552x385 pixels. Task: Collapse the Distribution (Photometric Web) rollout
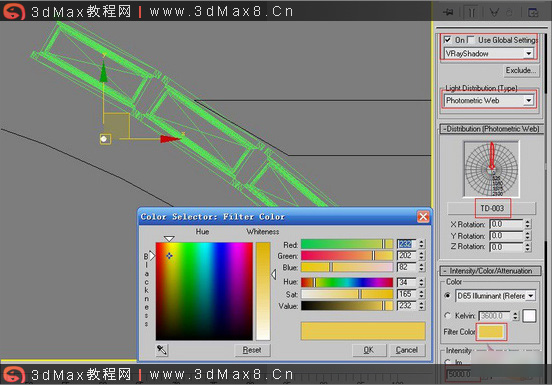[x=491, y=129]
